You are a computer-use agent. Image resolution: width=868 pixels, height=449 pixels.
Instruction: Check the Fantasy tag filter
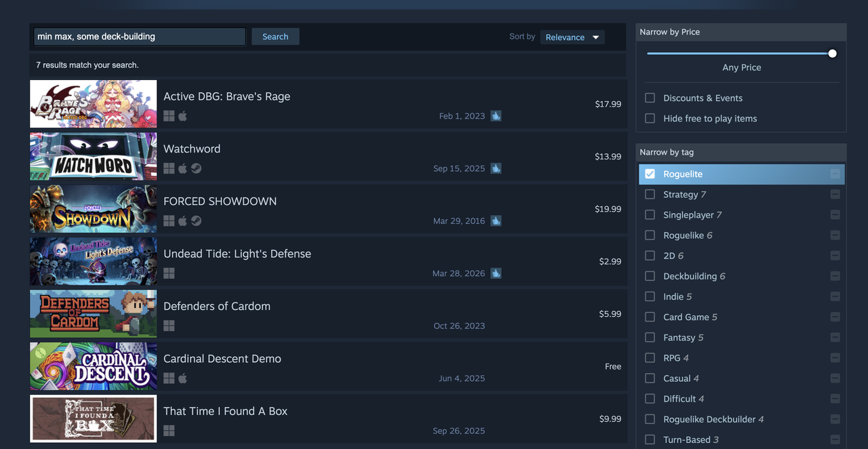650,337
